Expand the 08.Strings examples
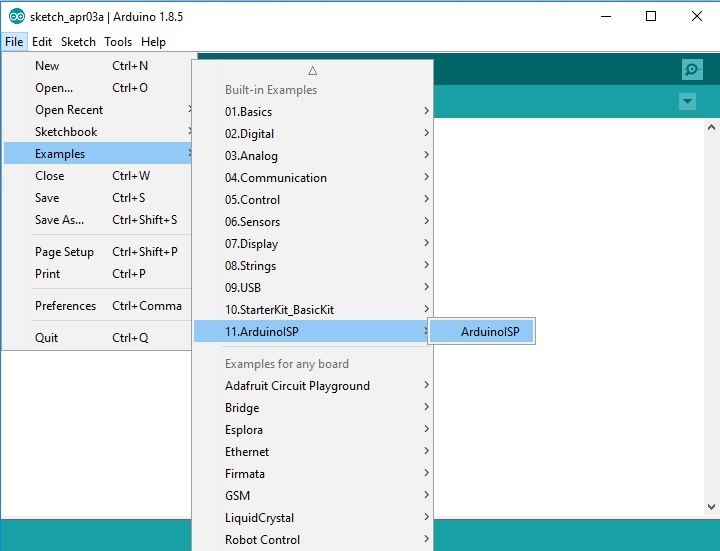This screenshot has height=551, width=720. [313, 266]
